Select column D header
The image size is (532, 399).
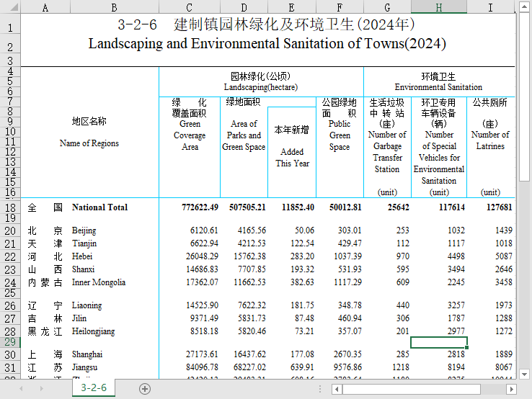[244, 6]
